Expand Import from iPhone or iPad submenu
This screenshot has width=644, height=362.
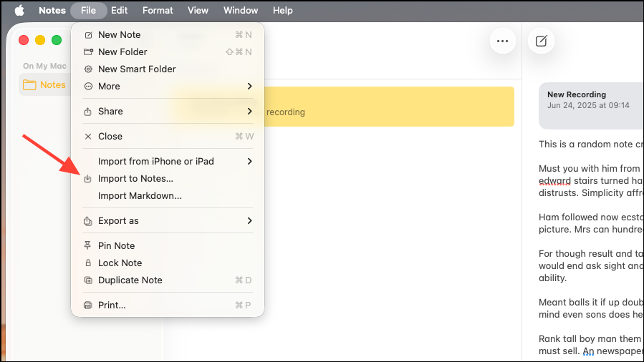pos(249,161)
